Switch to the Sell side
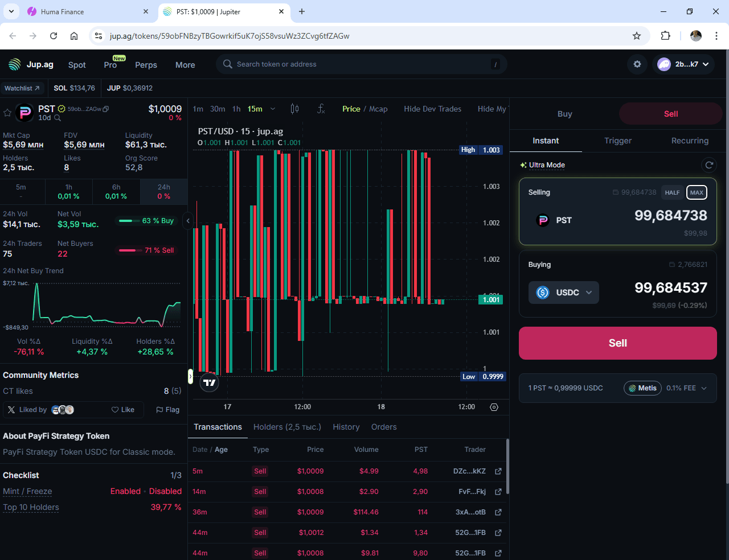 pyautogui.click(x=671, y=114)
